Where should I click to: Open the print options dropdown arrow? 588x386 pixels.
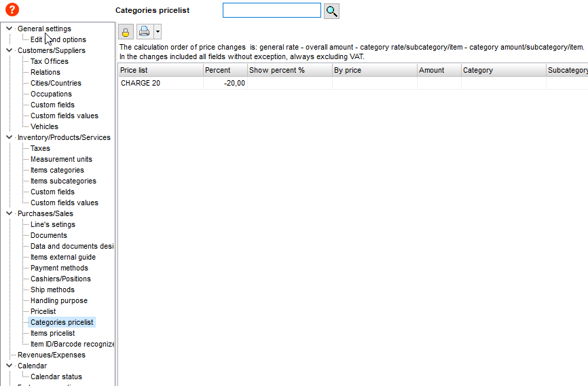coord(158,32)
